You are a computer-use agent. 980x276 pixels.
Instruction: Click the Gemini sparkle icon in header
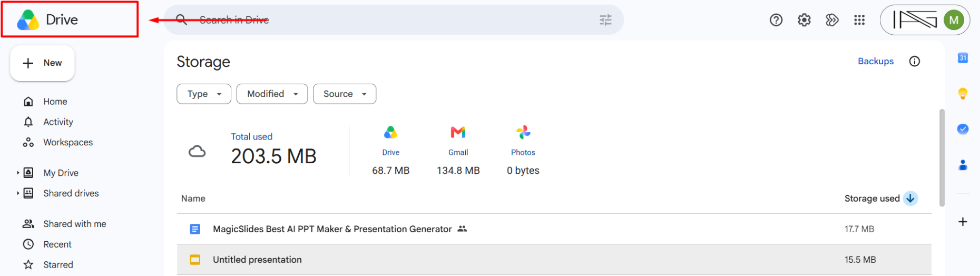pyautogui.click(x=832, y=20)
